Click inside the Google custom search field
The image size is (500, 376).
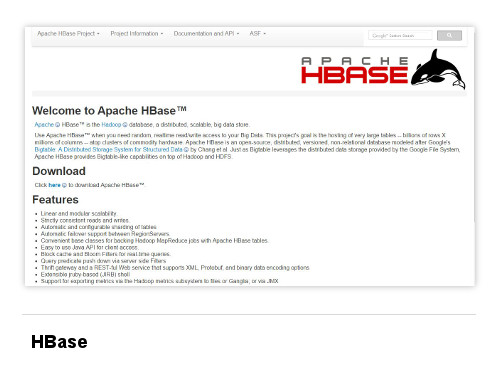coord(400,35)
